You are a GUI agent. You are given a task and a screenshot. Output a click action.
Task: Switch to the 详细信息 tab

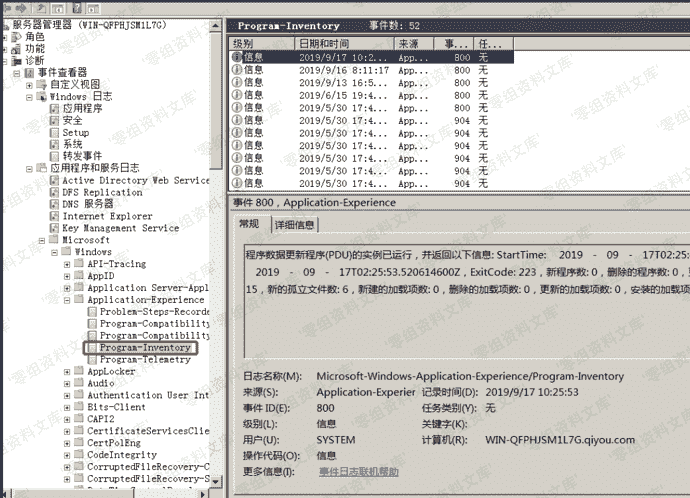pyautogui.click(x=294, y=225)
